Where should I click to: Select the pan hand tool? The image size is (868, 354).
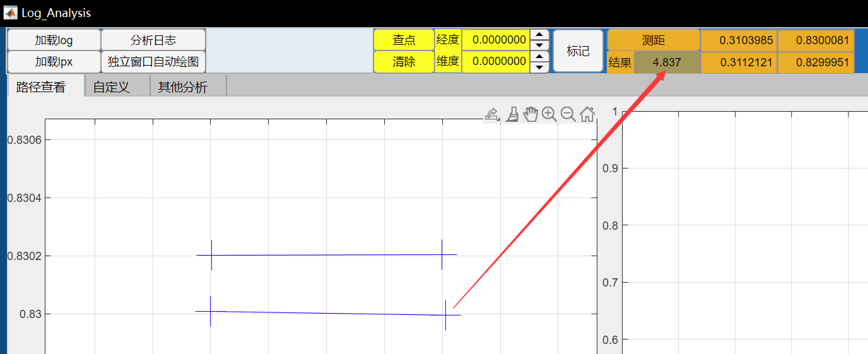tap(531, 114)
